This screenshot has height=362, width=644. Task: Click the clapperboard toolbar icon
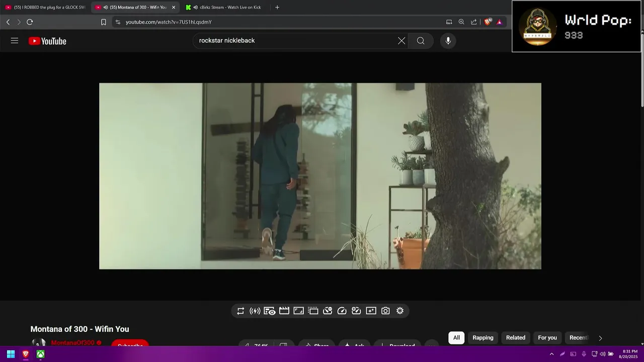point(284,311)
